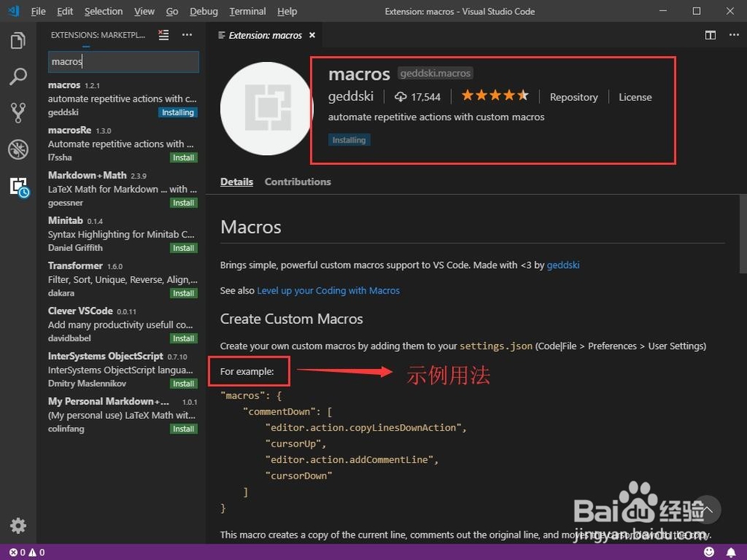Screen dimensions: 747x560
Task: Click Installing button in macros details header
Action: pyautogui.click(x=349, y=140)
